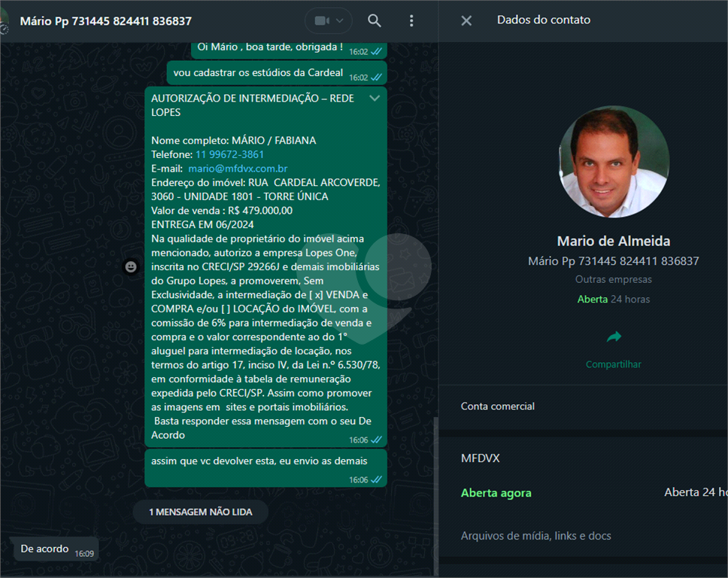Image resolution: width=728 pixels, height=578 pixels.
Task: Click the 'Conta comercial' row
Action: coord(583,406)
